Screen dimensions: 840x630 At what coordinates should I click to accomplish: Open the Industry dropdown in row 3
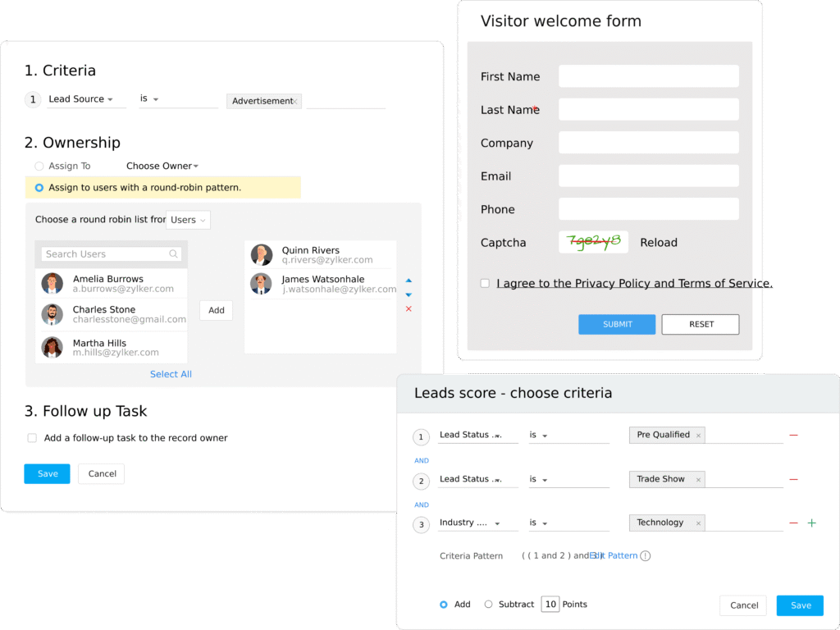coord(478,523)
